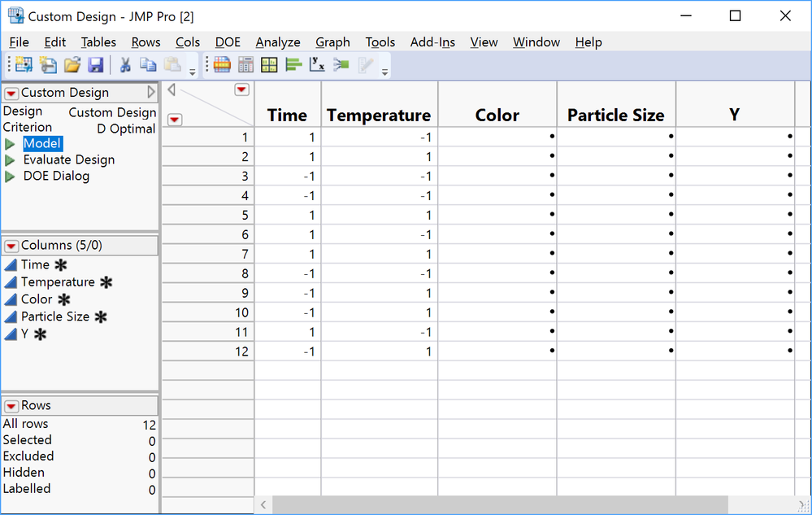Viewport: 812px width, 515px height.
Task: Click the Time cell in row 3
Action: (288, 177)
